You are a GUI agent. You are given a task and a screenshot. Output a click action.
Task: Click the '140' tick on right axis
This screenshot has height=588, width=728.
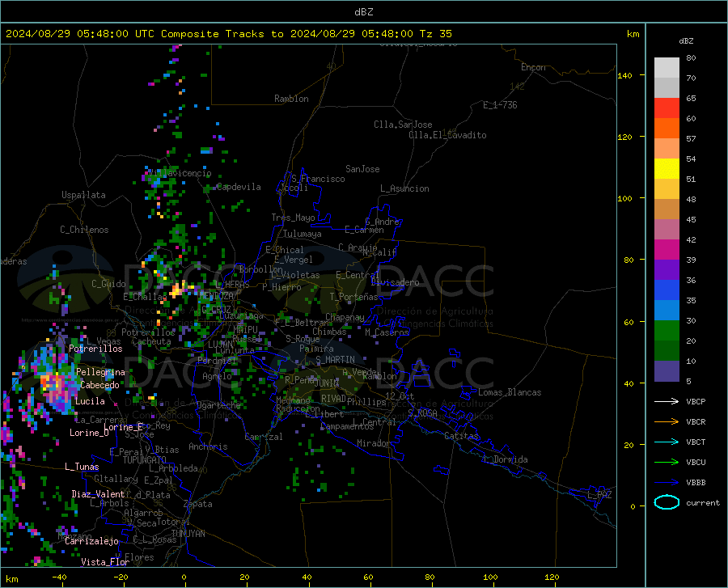click(x=624, y=75)
